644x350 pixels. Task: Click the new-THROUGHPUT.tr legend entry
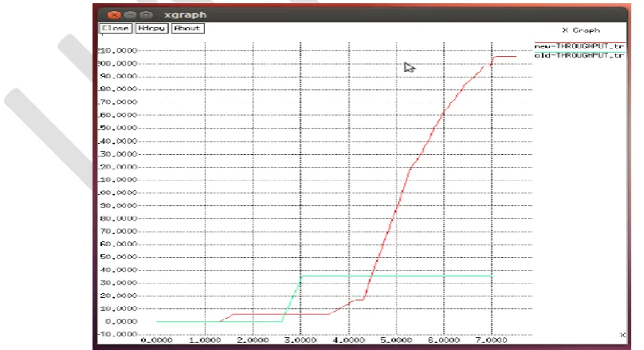pos(579,46)
